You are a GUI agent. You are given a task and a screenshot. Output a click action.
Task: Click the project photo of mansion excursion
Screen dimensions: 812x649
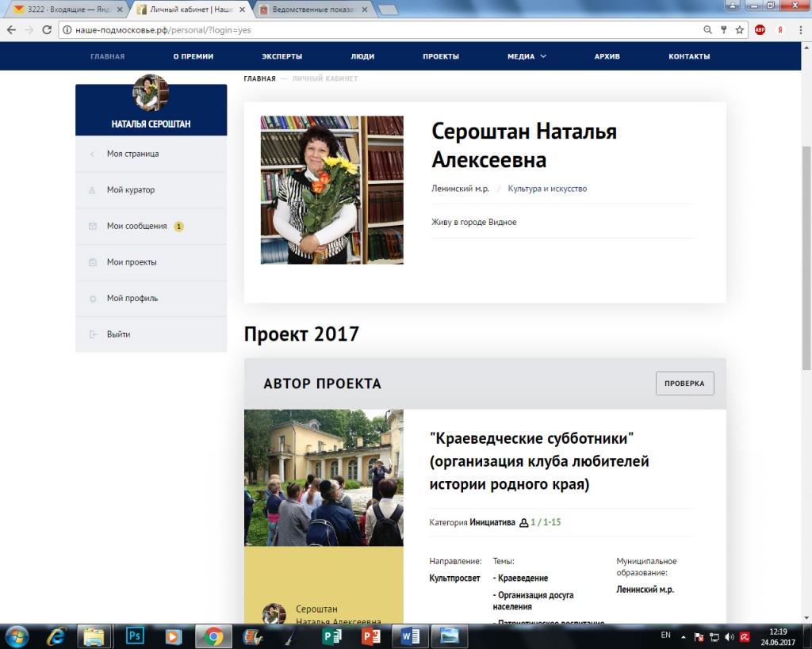[x=324, y=478]
